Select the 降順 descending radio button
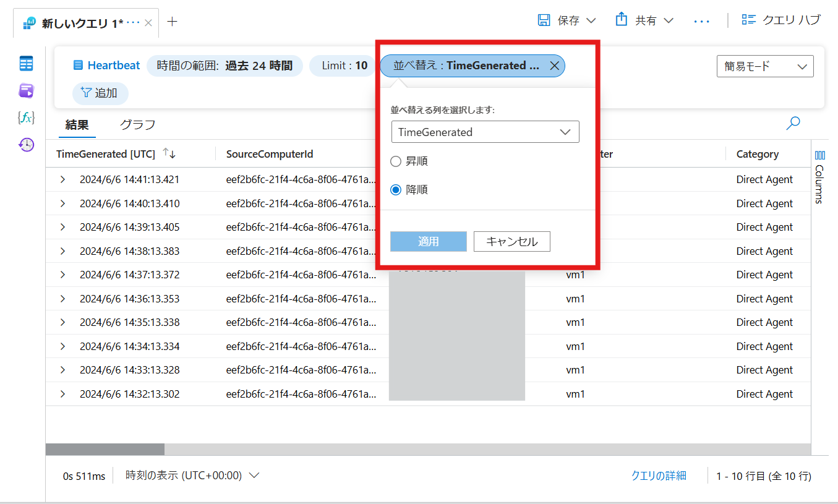838x504 pixels. tap(396, 190)
